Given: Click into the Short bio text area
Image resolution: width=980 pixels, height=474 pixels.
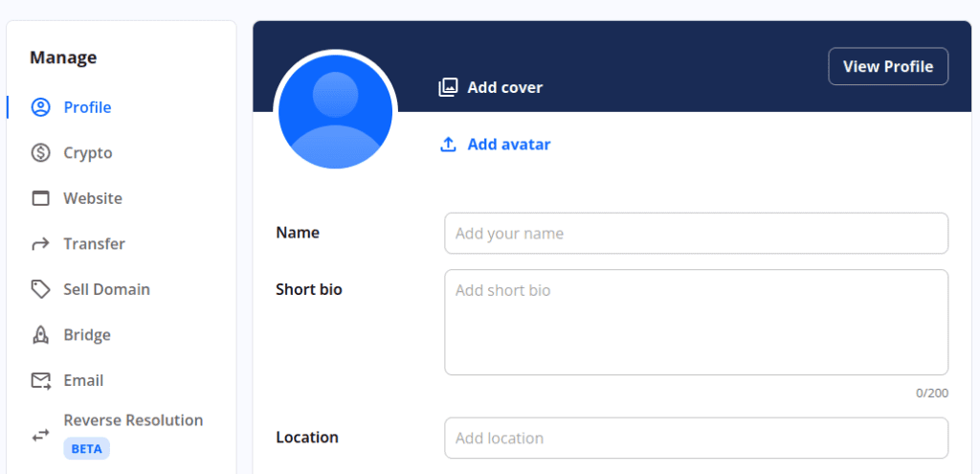Looking at the screenshot, I should click(696, 322).
